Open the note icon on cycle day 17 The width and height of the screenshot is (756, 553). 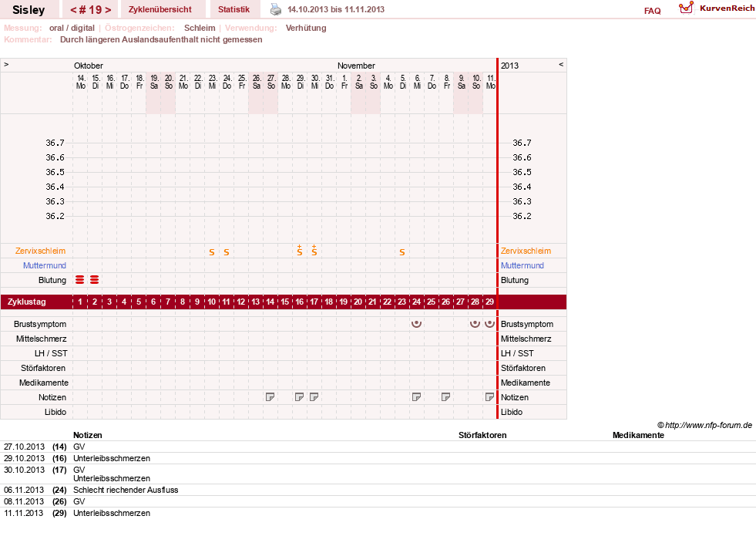click(x=314, y=397)
